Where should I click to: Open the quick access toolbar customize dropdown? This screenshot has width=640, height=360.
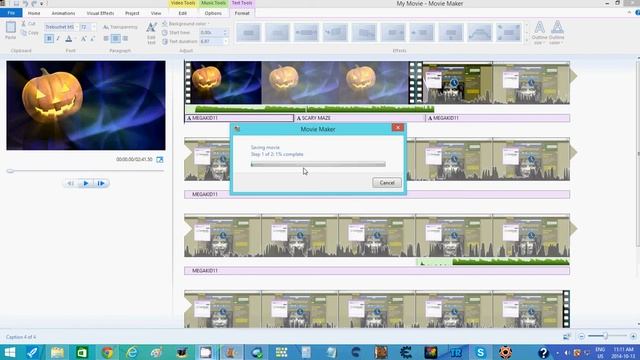tap(42, 4)
